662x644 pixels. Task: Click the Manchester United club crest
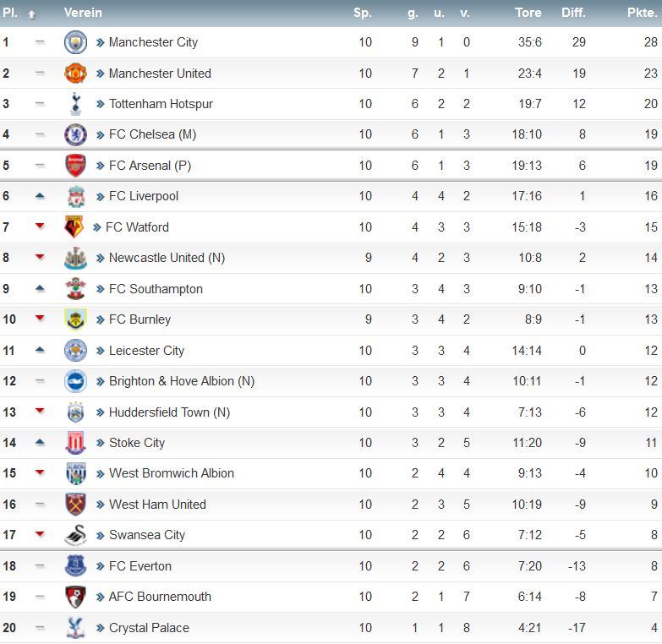(75, 73)
